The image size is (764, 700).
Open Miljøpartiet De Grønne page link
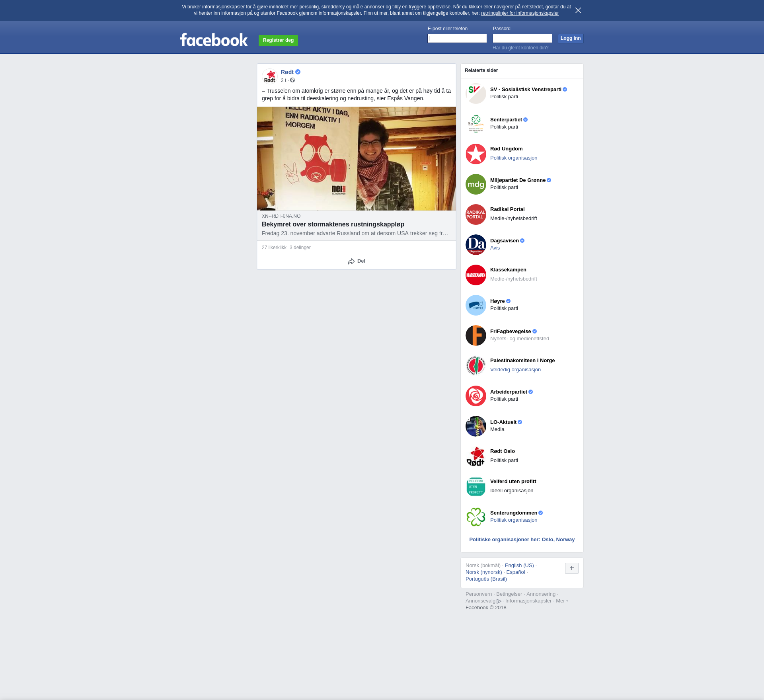click(518, 180)
